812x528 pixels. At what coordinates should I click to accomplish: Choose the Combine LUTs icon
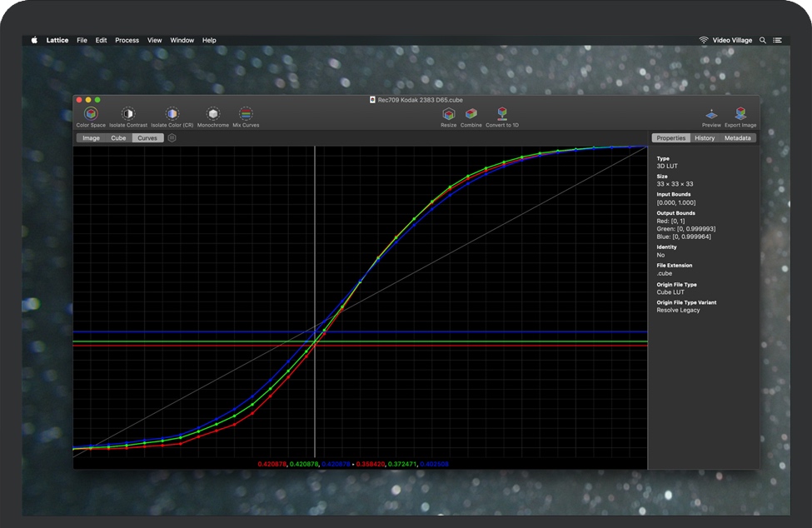coord(471,114)
